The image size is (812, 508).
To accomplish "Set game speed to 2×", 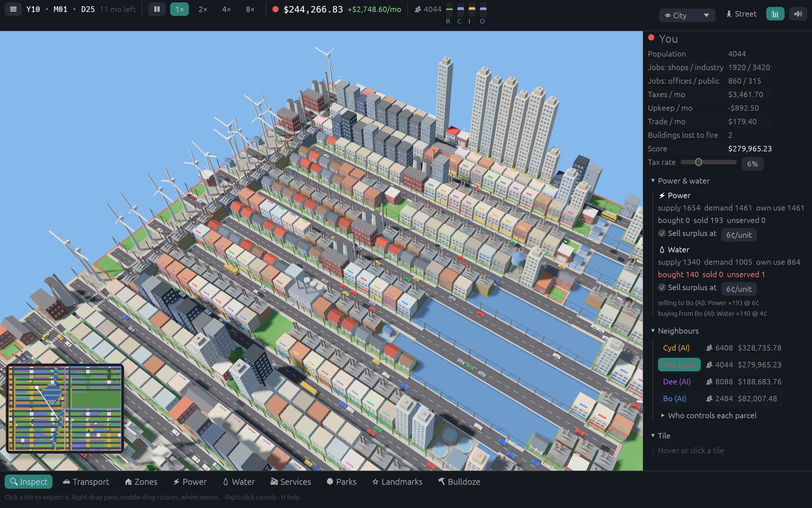I will point(202,9).
